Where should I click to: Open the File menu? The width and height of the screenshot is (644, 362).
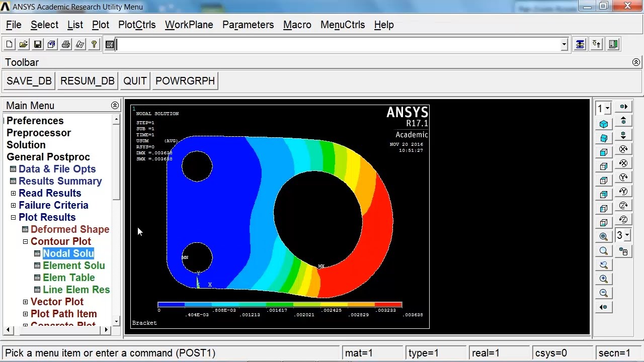pos(14,25)
